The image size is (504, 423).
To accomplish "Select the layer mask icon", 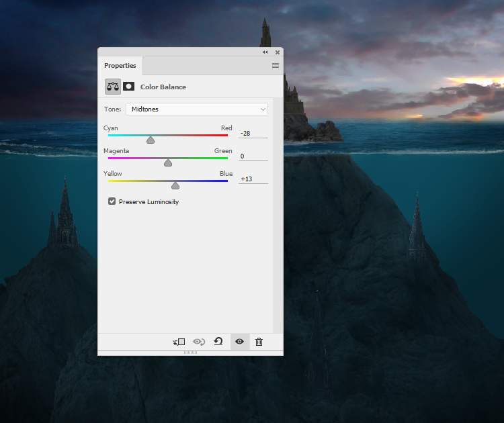I will pyautogui.click(x=129, y=87).
